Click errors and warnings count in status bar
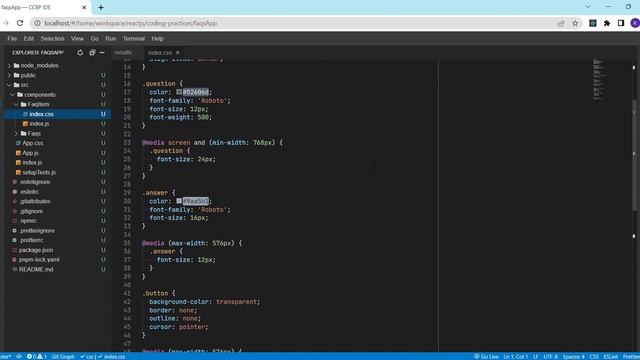640x360 pixels. [x=37, y=357]
